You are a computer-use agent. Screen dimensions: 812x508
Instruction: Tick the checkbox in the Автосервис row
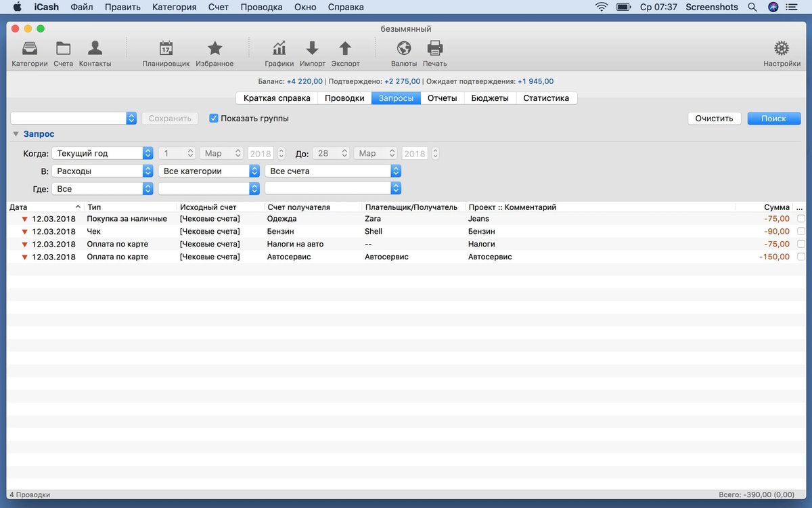click(x=801, y=257)
